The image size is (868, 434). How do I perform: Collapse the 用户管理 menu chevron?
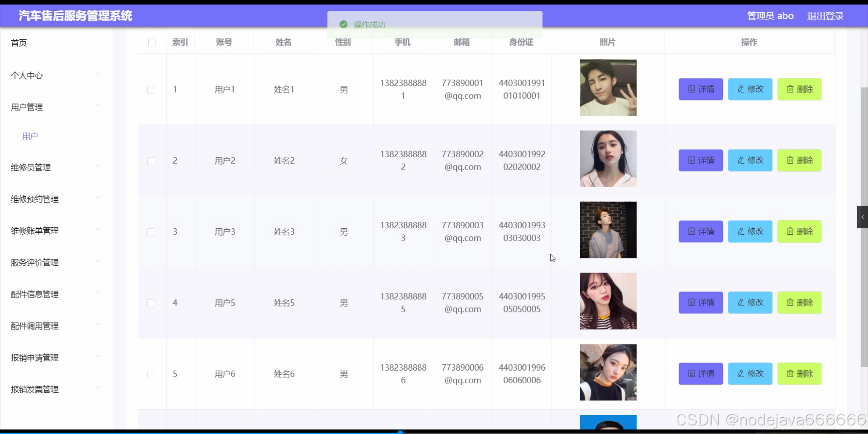tap(98, 105)
